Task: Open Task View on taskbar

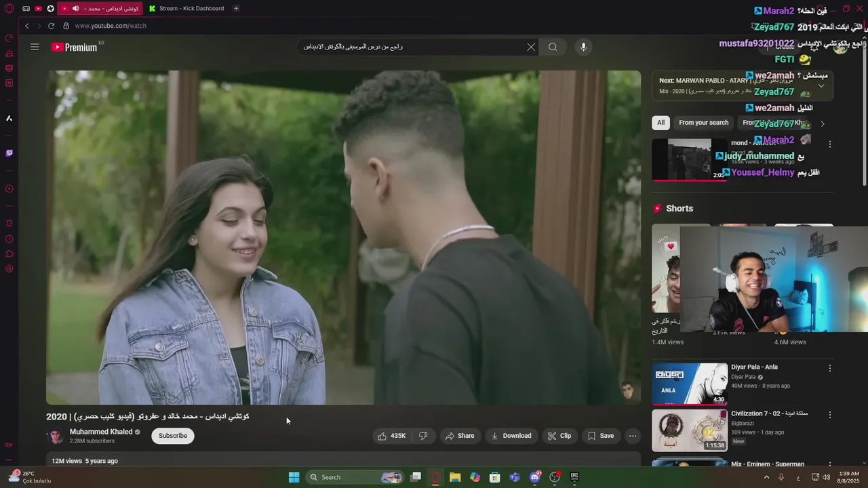Action: coord(416,477)
